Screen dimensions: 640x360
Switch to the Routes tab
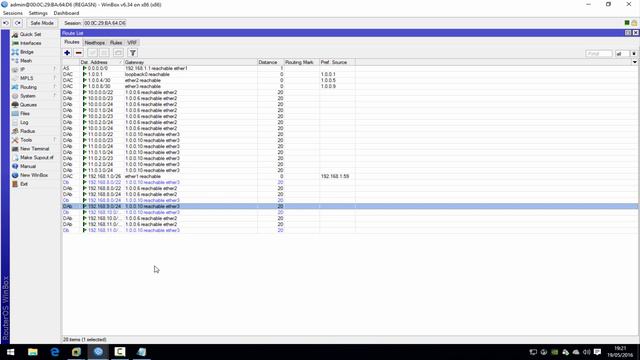coord(72,42)
